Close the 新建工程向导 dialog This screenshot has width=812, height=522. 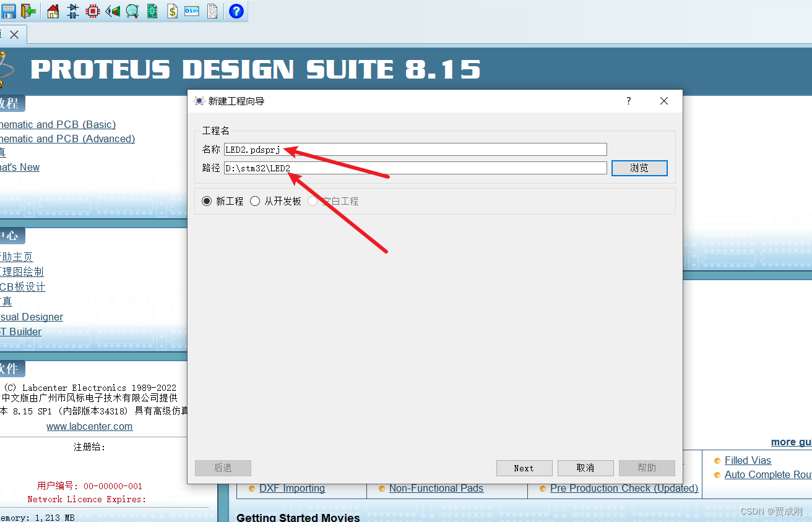(x=664, y=101)
